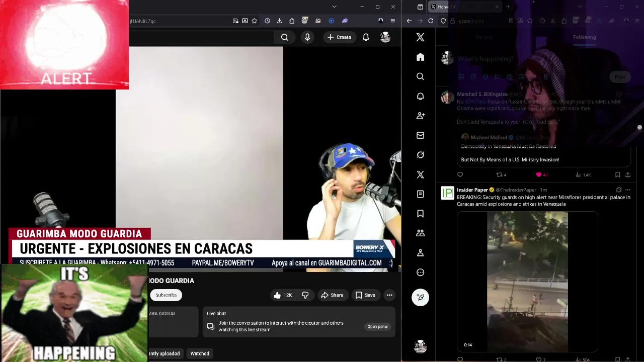This screenshot has height=362, width=644.
Task: Open X notifications bell in sidebar
Action: point(420,96)
